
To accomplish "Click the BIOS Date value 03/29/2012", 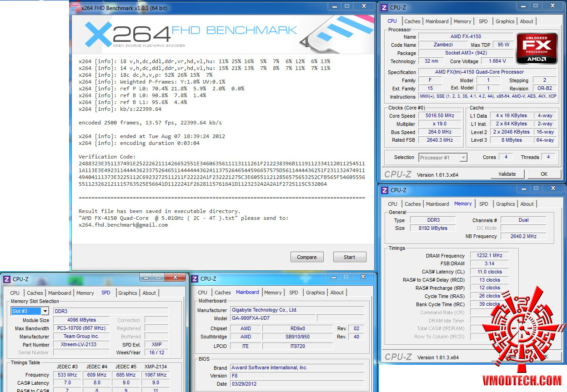I will 296,384.
